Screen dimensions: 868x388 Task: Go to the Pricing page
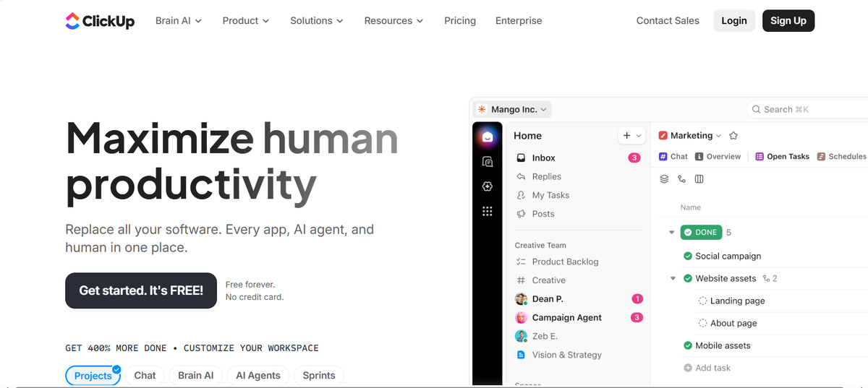tap(460, 21)
